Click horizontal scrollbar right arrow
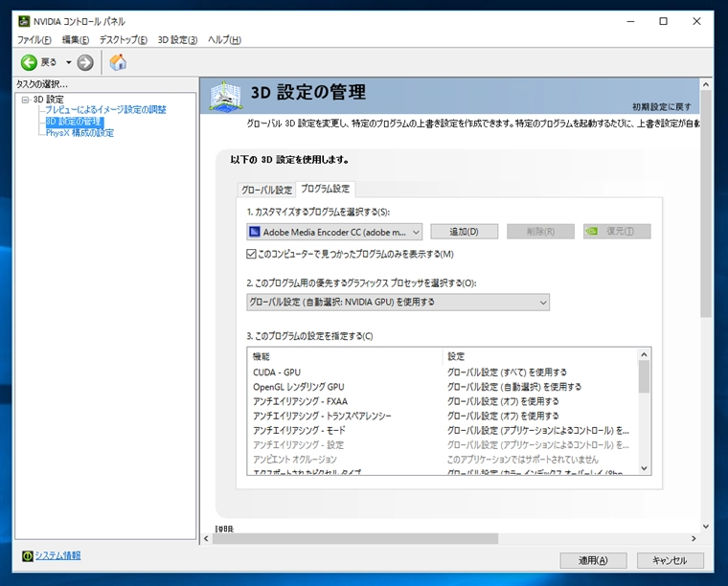 pos(694,538)
